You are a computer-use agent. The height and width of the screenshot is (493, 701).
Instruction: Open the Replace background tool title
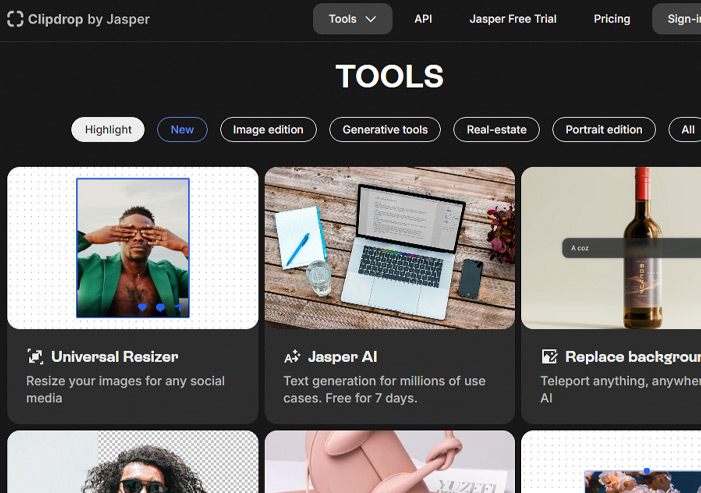(633, 357)
